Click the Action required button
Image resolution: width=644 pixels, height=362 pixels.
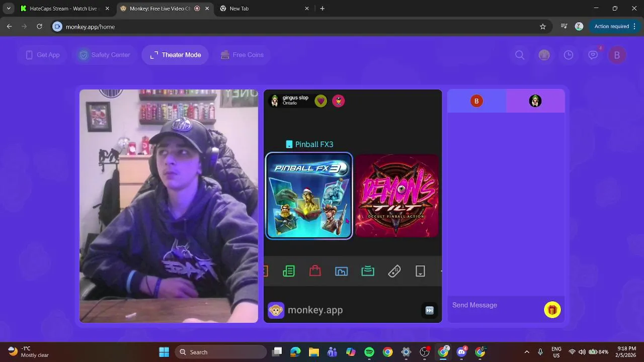(615, 26)
